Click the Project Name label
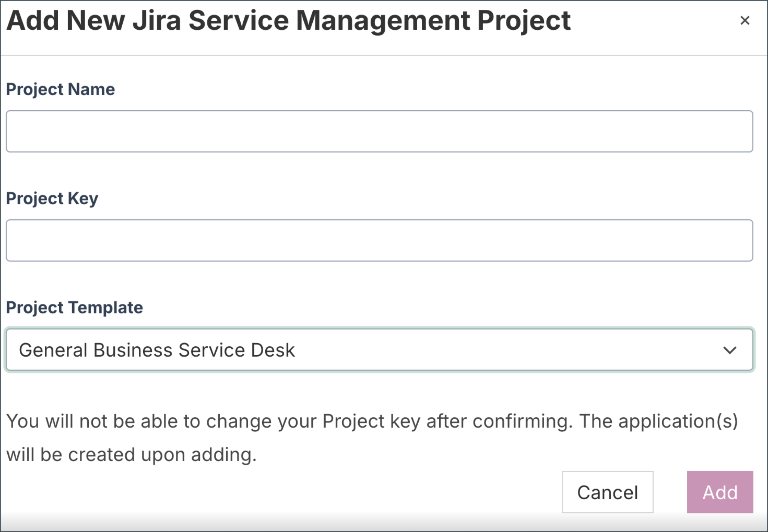 pos(60,89)
